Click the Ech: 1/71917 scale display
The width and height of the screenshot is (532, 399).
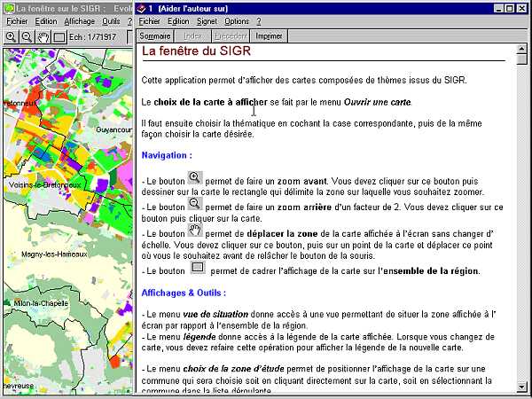click(92, 36)
